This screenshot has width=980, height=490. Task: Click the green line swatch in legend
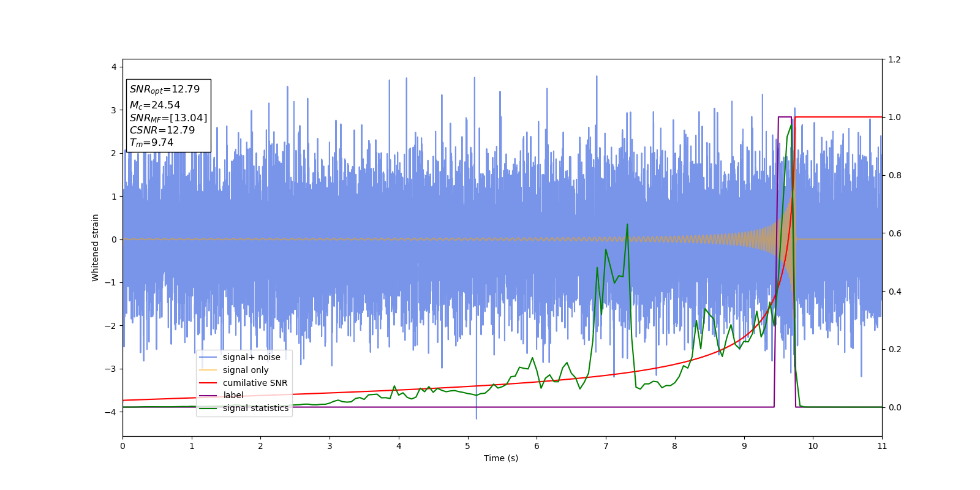(x=208, y=408)
